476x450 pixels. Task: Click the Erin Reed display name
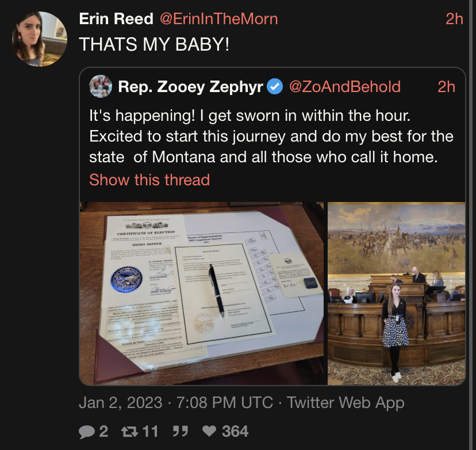pyautogui.click(x=116, y=19)
